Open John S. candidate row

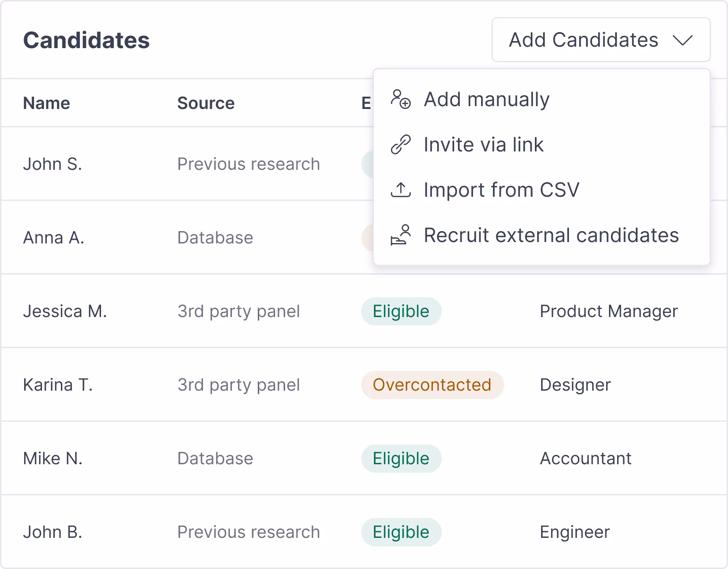tap(53, 164)
